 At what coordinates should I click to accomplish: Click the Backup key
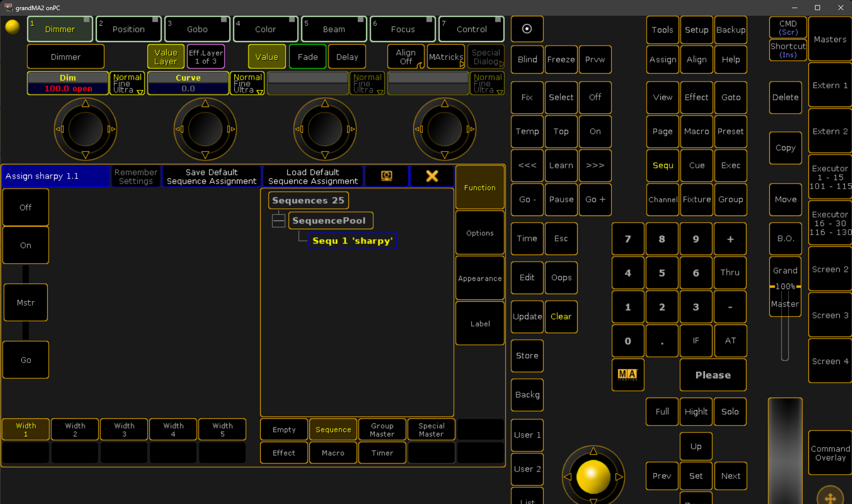pyautogui.click(x=730, y=29)
